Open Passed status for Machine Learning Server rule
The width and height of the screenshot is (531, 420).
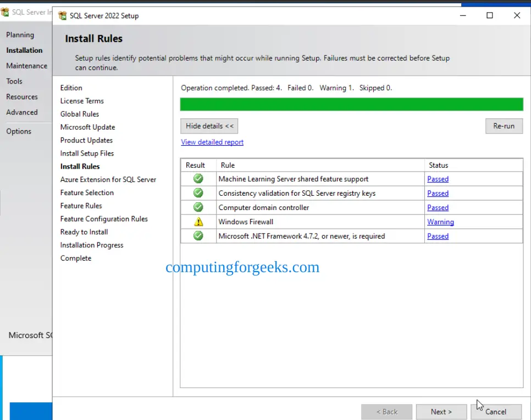438,179
